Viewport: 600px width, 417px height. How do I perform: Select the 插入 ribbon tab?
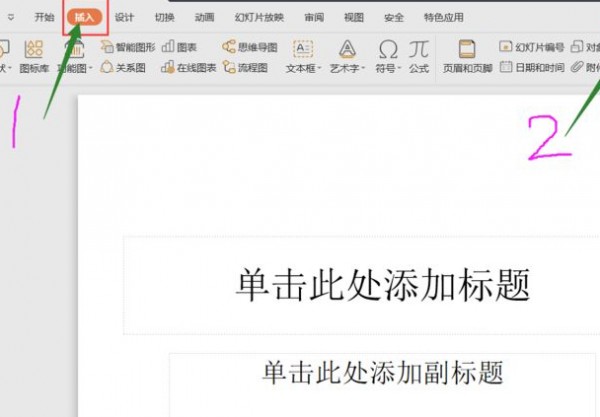(x=84, y=18)
